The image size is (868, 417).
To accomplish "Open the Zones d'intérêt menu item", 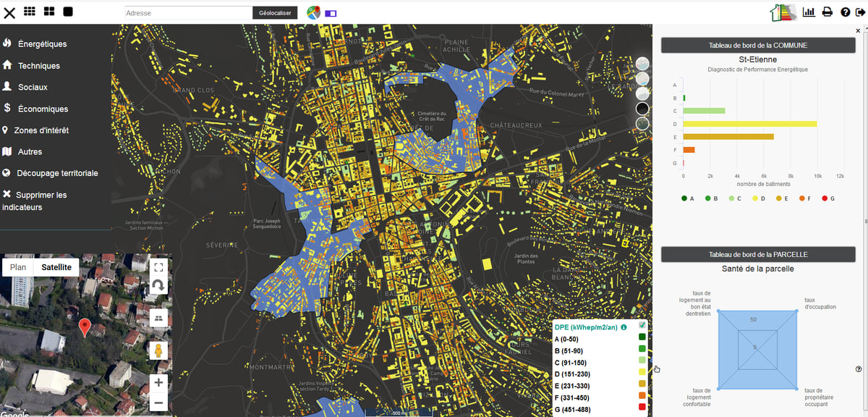I will [x=36, y=130].
